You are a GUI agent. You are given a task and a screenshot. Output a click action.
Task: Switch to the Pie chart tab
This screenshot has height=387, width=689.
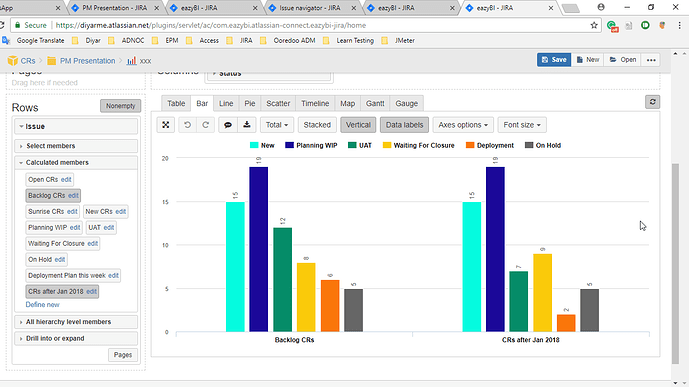pyautogui.click(x=250, y=104)
